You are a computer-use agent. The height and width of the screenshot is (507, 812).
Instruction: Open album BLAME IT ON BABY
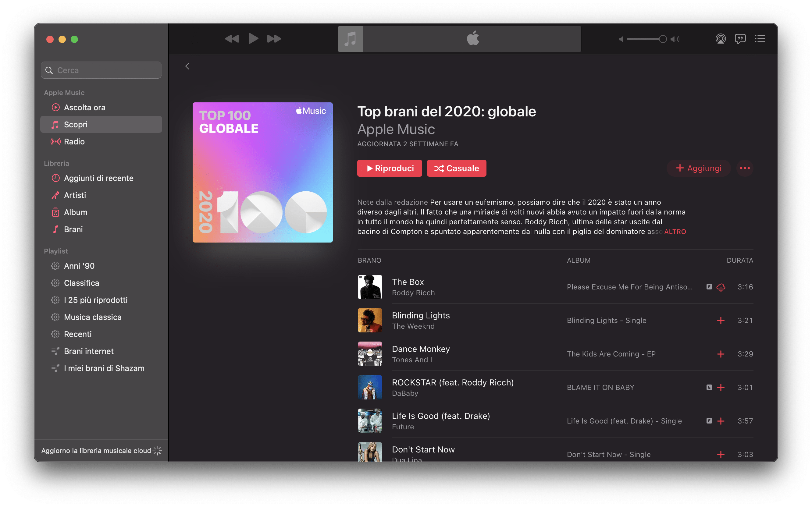click(x=600, y=388)
